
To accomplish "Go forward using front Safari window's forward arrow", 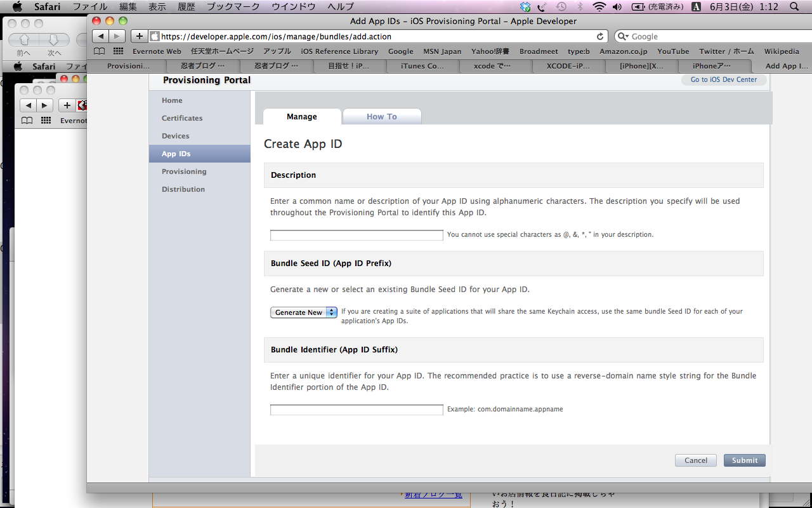I will [117, 36].
